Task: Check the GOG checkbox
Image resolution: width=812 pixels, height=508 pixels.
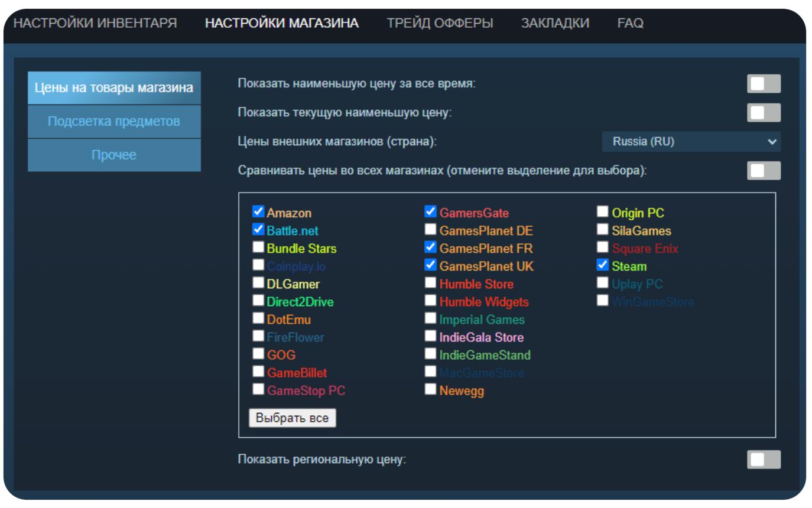Action: (x=258, y=353)
